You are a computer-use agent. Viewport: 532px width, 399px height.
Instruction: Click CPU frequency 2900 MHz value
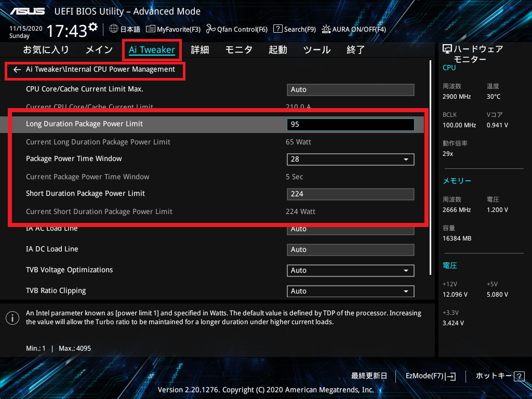457,97
